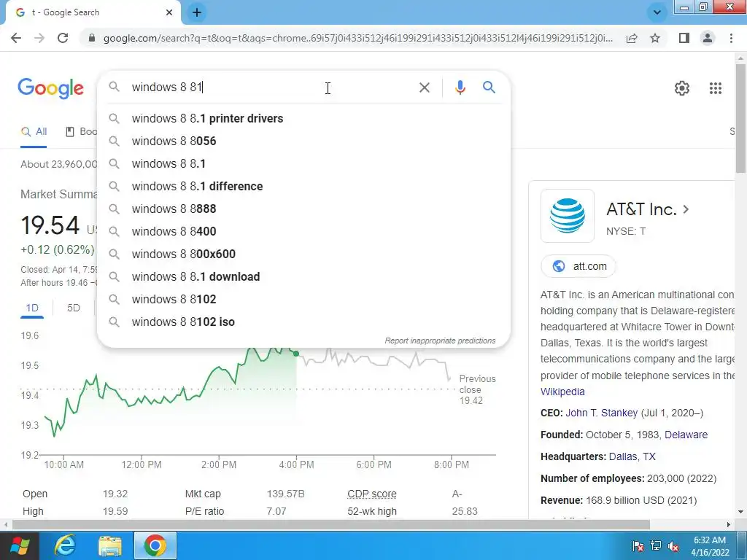Click the horizontal scrollbar right arrow
Screen dimensions: 747x560
[x=729, y=525]
